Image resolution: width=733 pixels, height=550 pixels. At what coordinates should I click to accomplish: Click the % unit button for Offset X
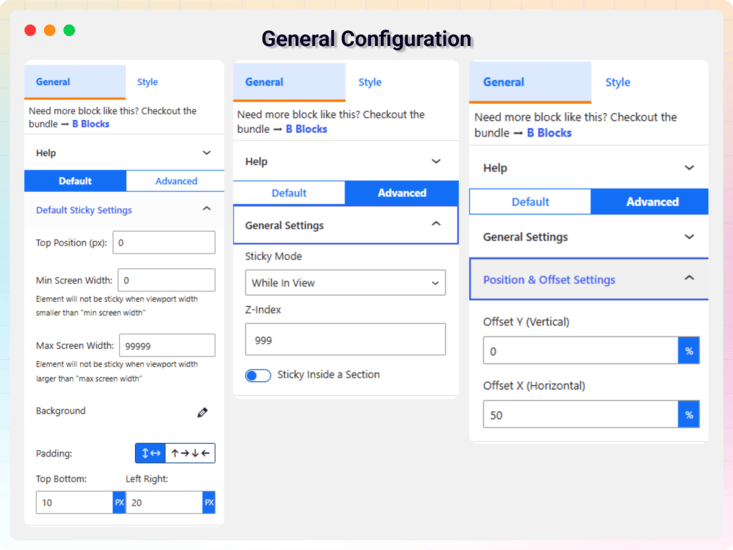click(688, 415)
